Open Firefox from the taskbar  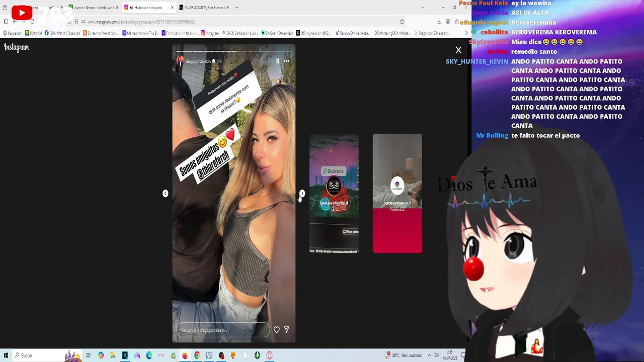click(185, 355)
